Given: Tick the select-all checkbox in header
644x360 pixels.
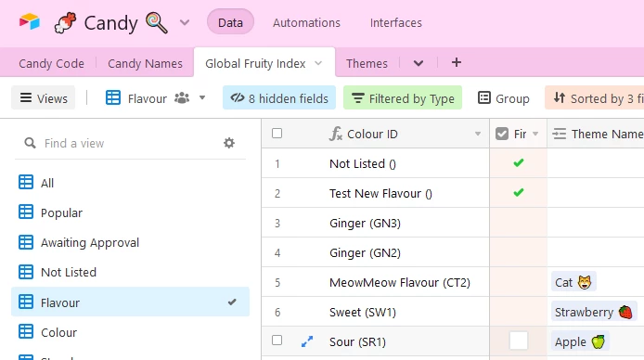Looking at the screenshot, I should (277, 134).
